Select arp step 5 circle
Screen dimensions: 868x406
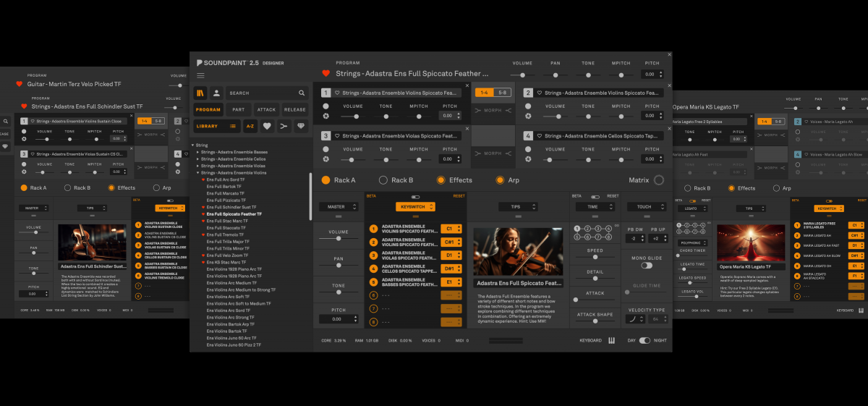(577, 237)
